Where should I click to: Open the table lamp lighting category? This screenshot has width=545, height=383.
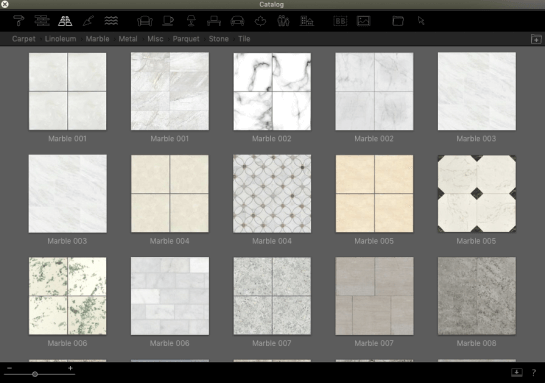click(x=191, y=21)
